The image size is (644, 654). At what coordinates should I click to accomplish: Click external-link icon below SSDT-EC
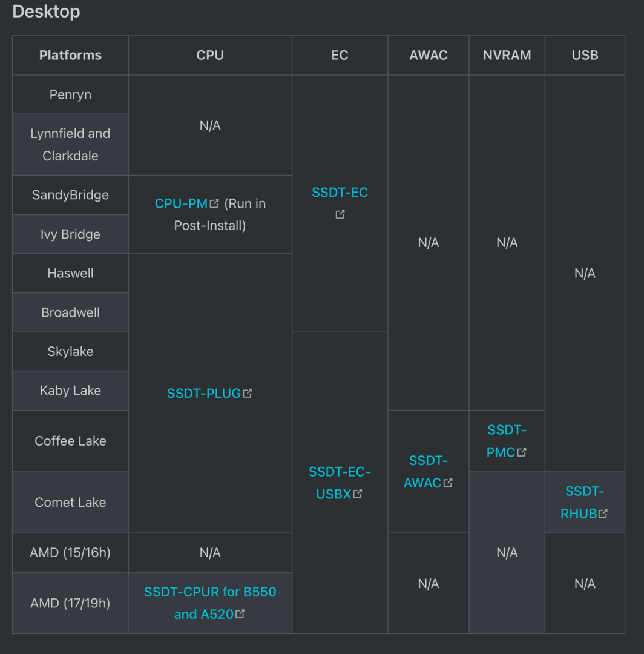tap(340, 214)
